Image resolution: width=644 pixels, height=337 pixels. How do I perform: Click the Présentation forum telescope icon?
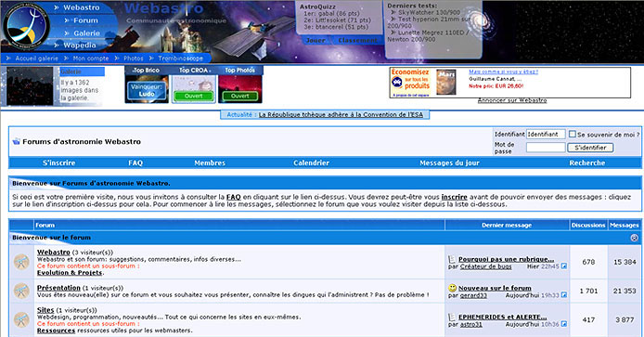point(21,291)
